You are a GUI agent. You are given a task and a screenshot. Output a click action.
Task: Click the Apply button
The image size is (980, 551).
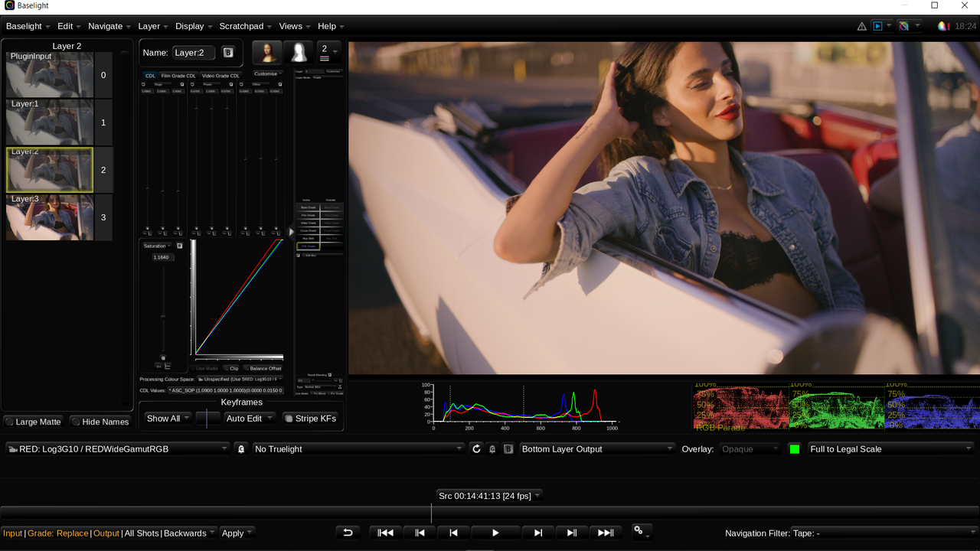click(x=237, y=533)
